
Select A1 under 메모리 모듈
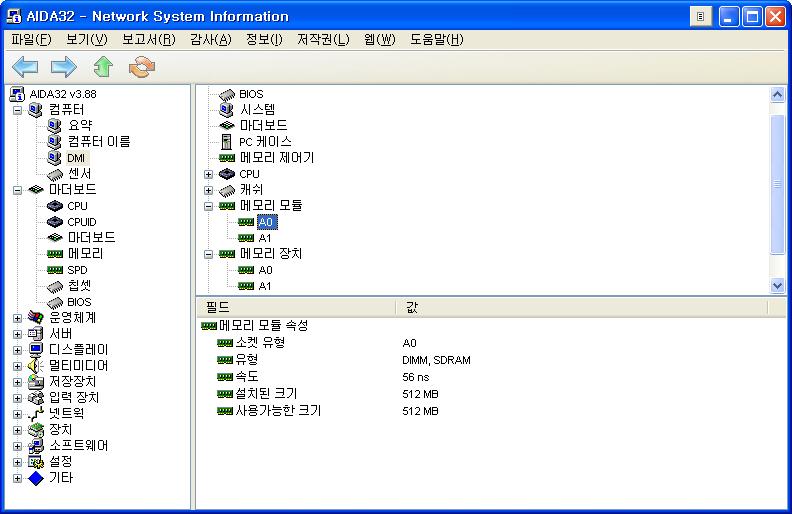[265, 238]
